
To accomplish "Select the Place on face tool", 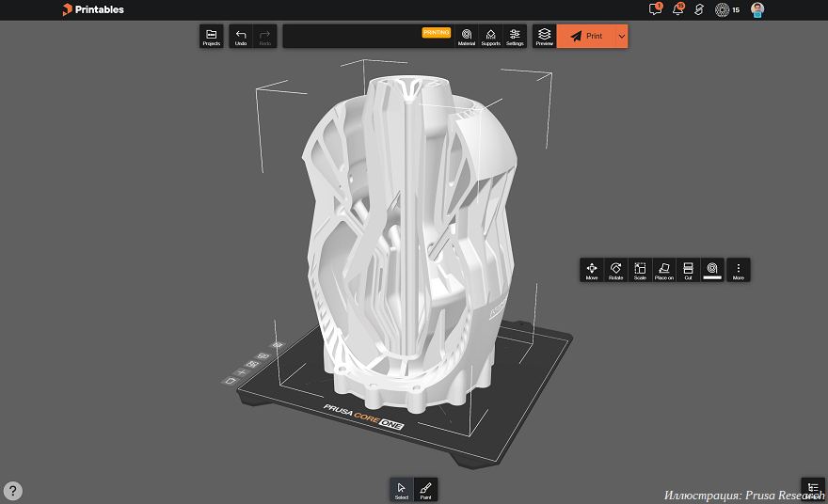I will click(664, 270).
